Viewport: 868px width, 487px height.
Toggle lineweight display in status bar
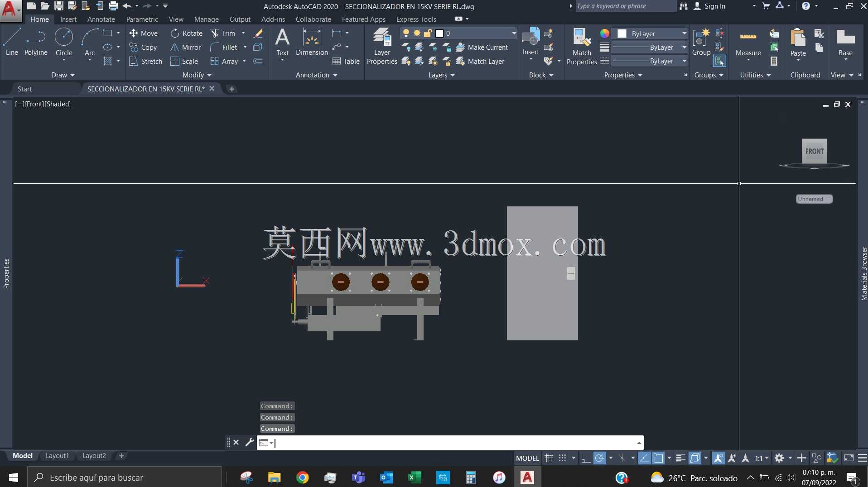[680, 458]
